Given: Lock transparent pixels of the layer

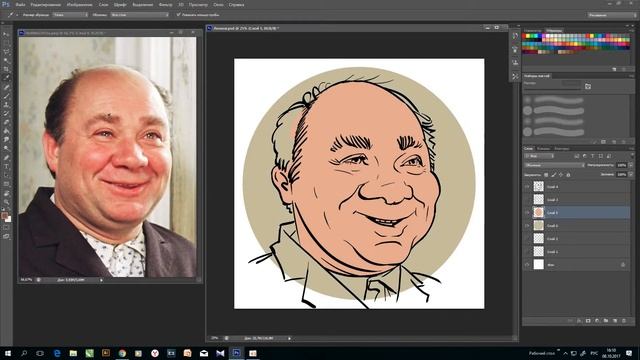Looking at the screenshot, I should click(546, 175).
